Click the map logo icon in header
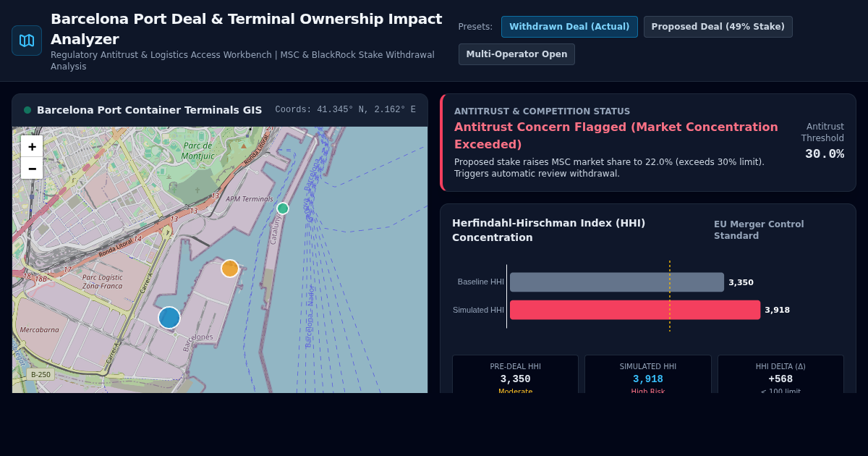 pos(27,41)
